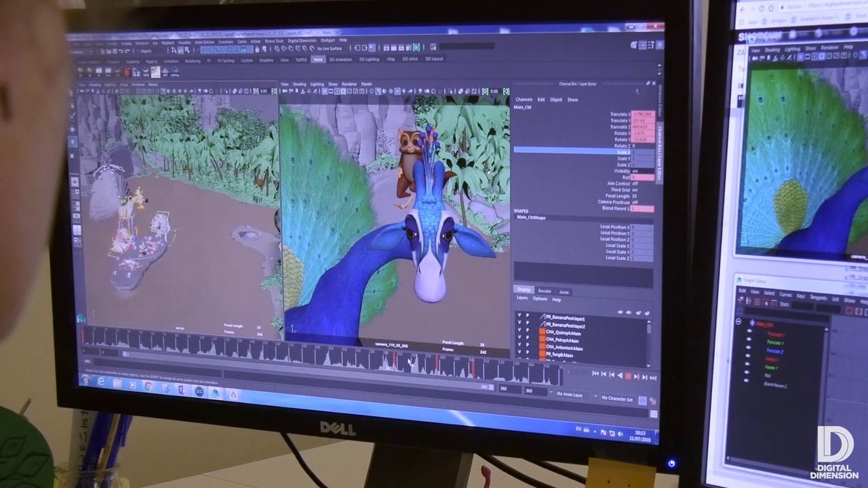Viewport: 868px width, 488px height.
Task: Open the Channels menu in Channel Box
Action: pyautogui.click(x=524, y=100)
